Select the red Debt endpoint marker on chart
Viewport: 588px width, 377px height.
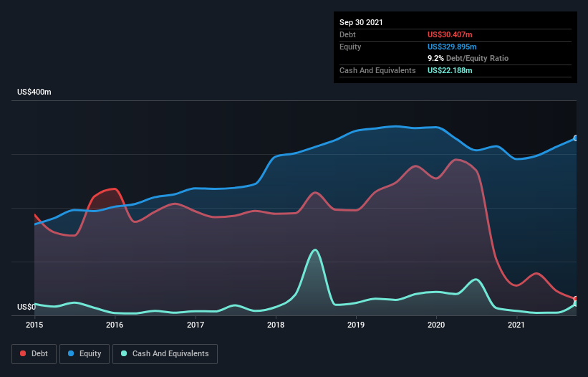point(575,299)
